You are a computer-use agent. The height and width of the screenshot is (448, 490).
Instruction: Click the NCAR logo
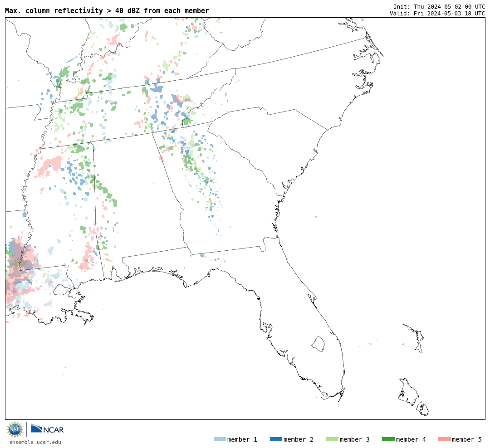[48, 429]
